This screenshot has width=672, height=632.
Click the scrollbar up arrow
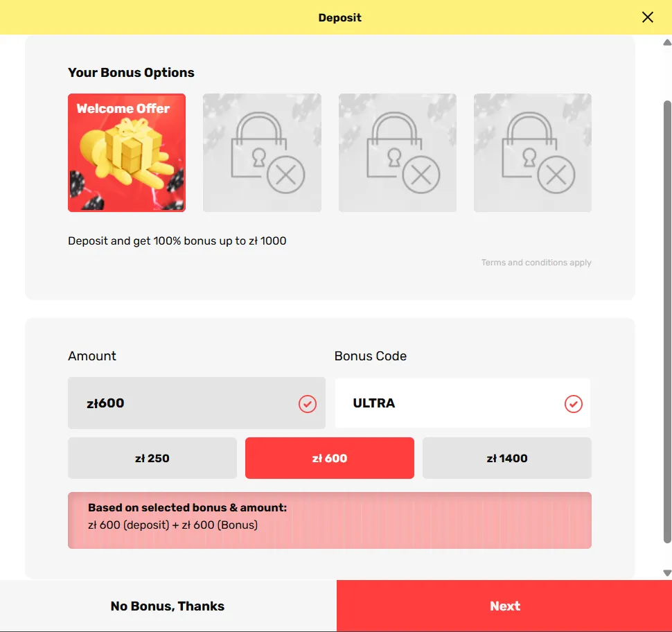(667, 42)
